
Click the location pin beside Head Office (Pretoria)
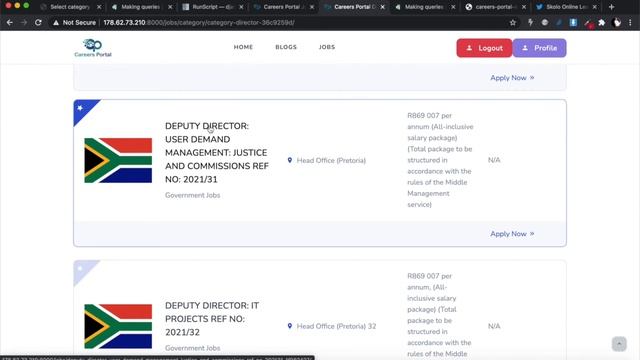tap(290, 160)
